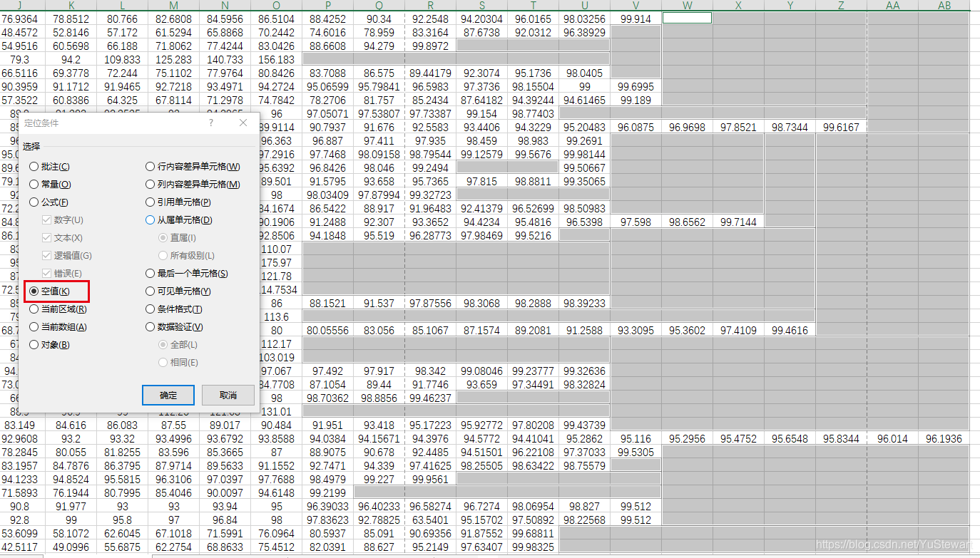Select 条件格式(T) radio option

pos(174,309)
